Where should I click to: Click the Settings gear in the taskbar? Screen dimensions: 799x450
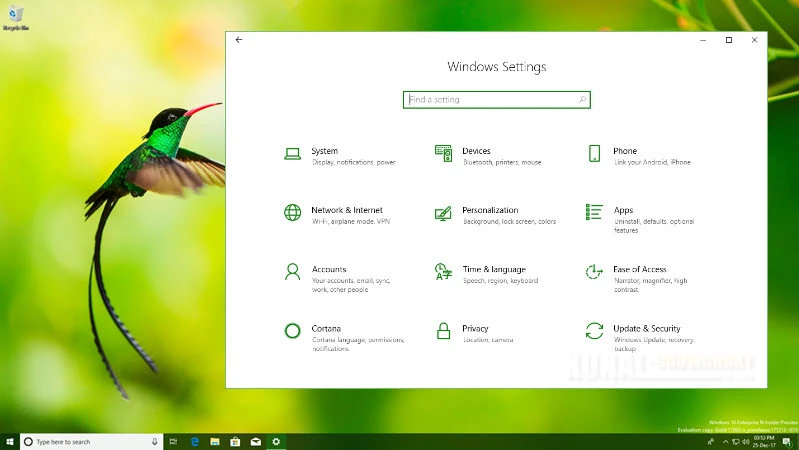[x=276, y=442]
